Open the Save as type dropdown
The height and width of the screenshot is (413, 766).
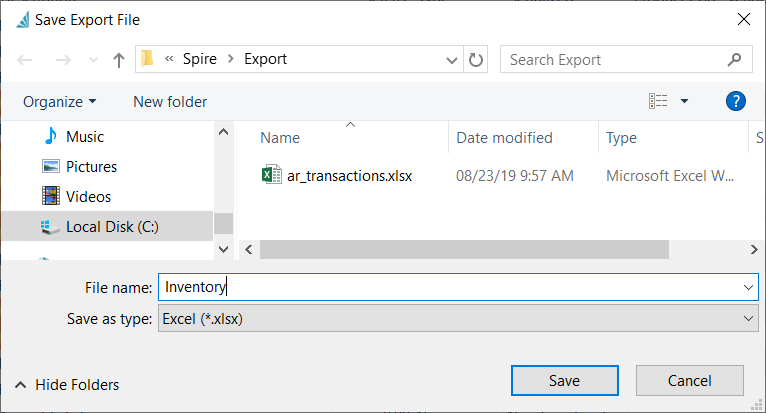pyautogui.click(x=458, y=318)
